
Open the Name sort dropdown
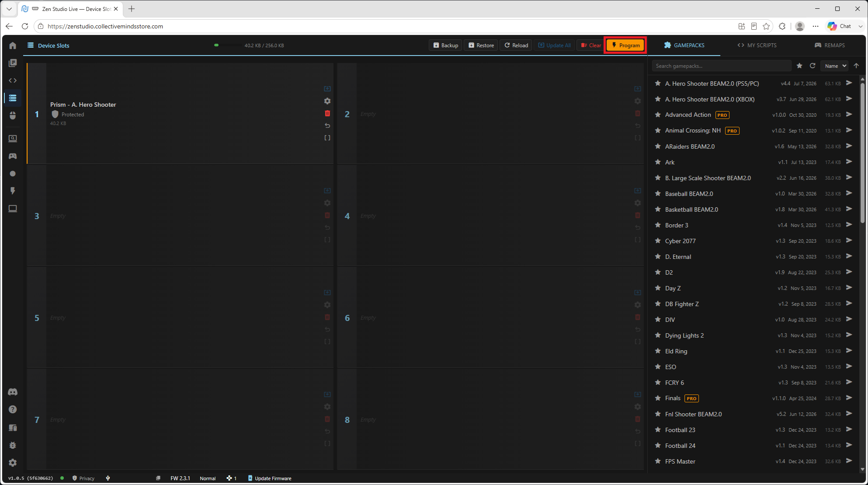click(x=834, y=66)
